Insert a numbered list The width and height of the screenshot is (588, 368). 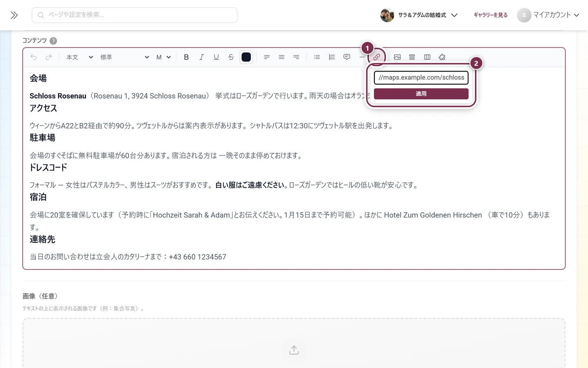[332, 57]
